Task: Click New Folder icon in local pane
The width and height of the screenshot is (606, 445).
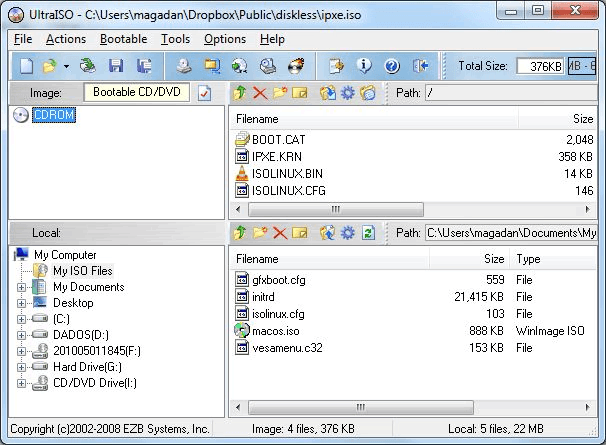Action: click(x=260, y=233)
